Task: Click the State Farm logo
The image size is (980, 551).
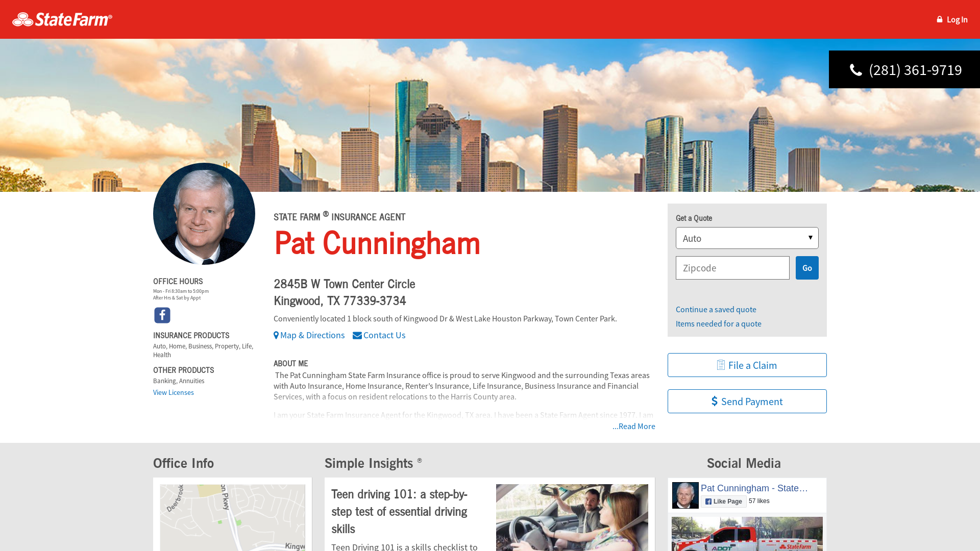Action: pyautogui.click(x=62, y=19)
